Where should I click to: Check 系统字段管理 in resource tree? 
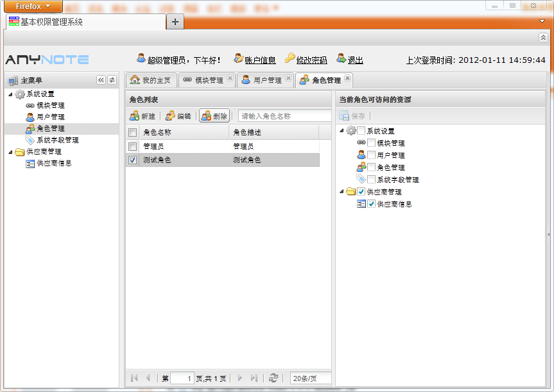point(371,180)
